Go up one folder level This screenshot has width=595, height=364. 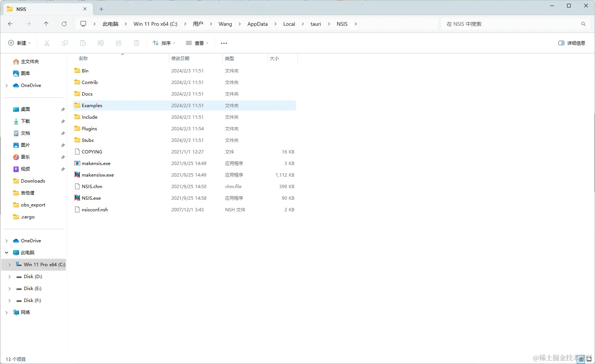click(46, 24)
